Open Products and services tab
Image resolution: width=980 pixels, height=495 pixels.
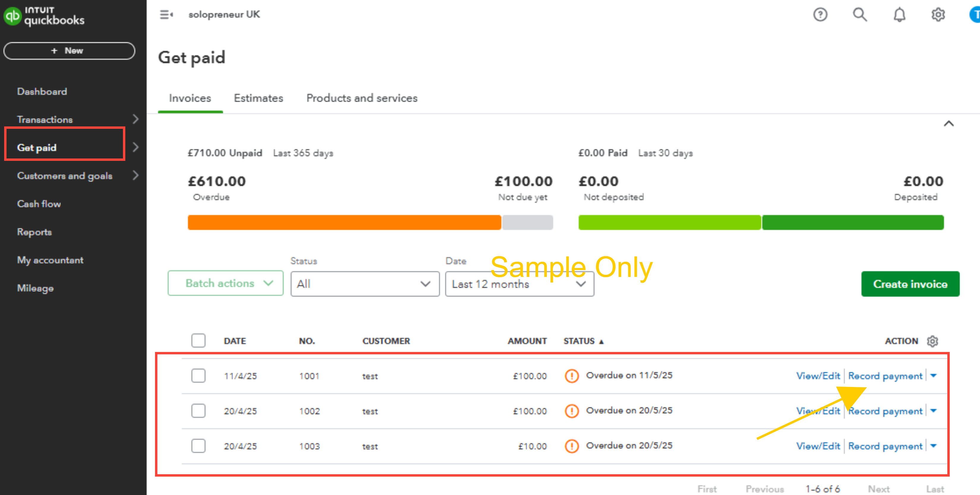[x=361, y=98]
